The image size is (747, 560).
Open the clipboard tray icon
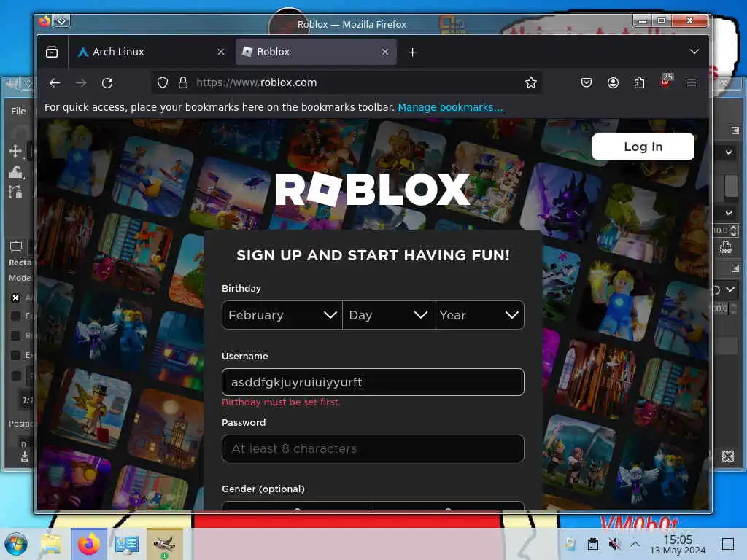pos(592,544)
